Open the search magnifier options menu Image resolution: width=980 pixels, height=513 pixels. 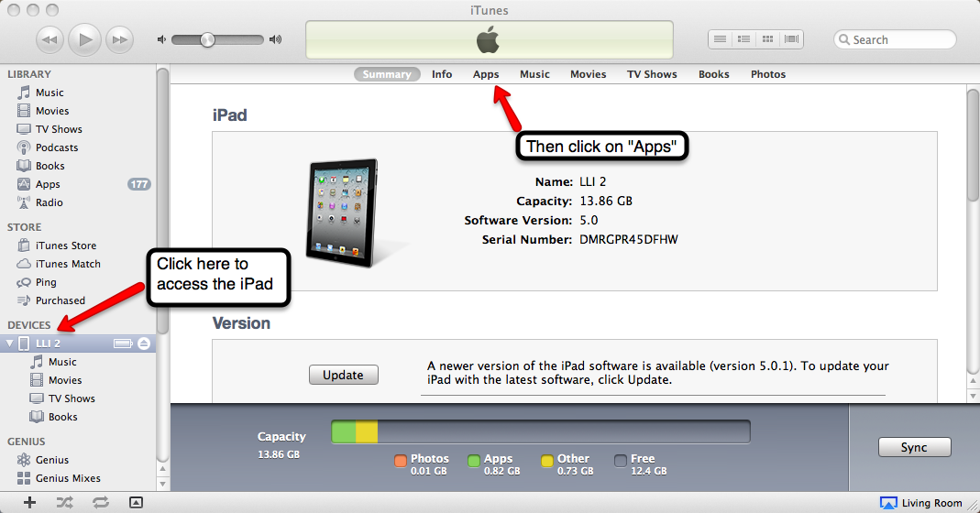(x=844, y=40)
